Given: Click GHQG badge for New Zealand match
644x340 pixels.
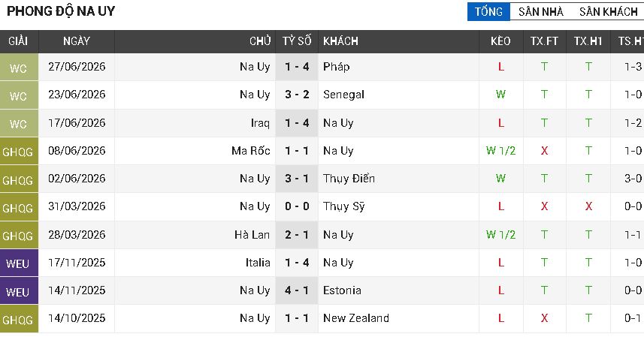Looking at the screenshot, I should pyautogui.click(x=19, y=319).
